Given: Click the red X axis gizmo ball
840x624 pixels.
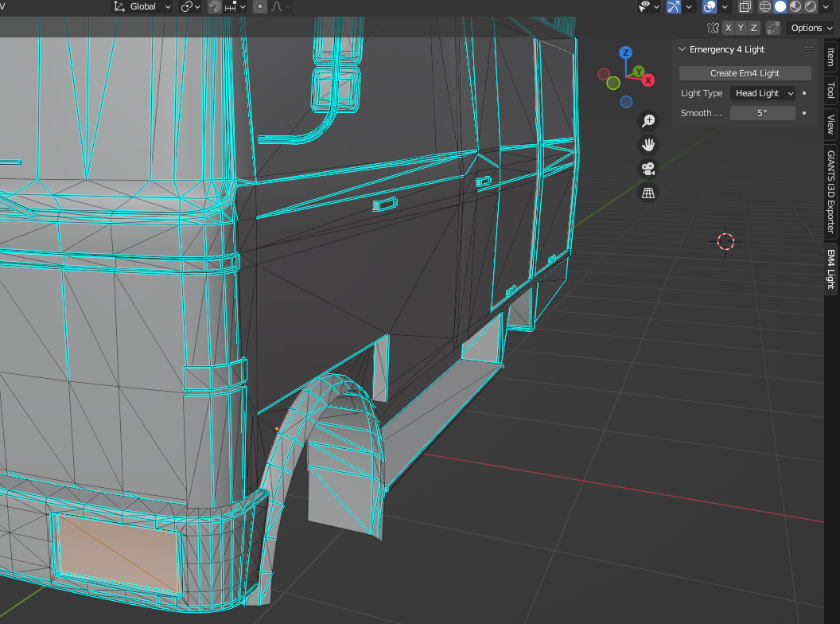Looking at the screenshot, I should (x=648, y=80).
